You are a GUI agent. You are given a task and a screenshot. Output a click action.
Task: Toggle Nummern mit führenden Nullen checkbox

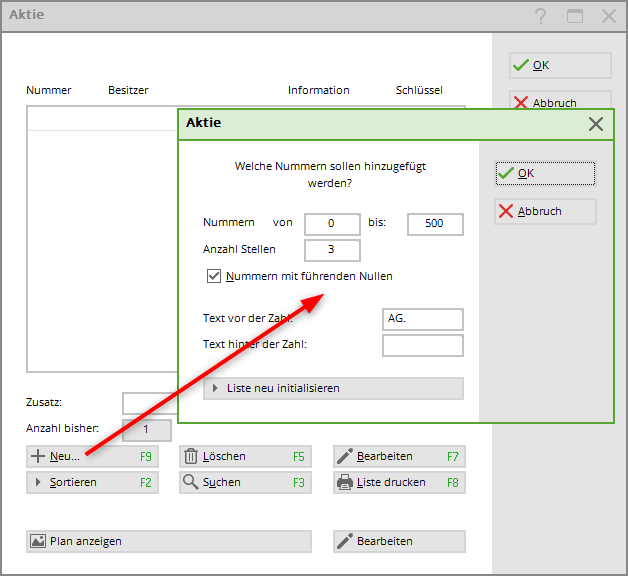(x=213, y=277)
